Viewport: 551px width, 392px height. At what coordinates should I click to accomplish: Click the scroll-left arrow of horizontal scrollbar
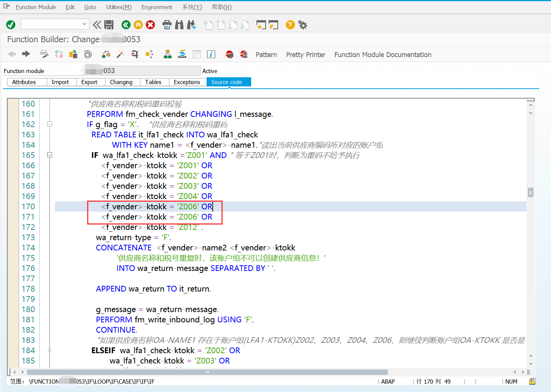tap(14, 372)
